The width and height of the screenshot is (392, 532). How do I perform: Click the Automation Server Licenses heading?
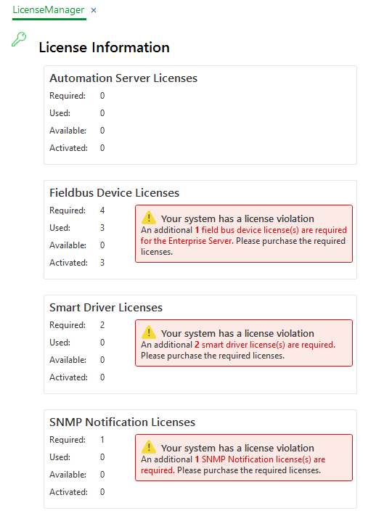click(123, 78)
